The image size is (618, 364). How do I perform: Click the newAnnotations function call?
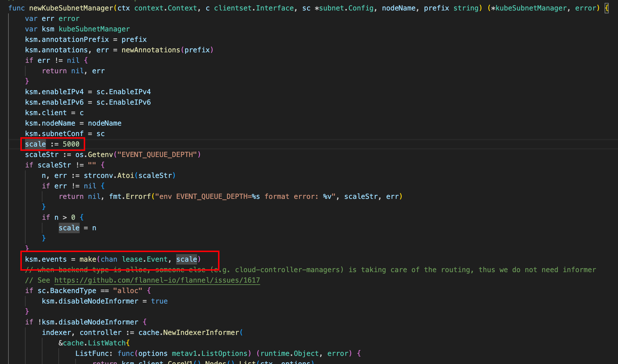(x=151, y=50)
